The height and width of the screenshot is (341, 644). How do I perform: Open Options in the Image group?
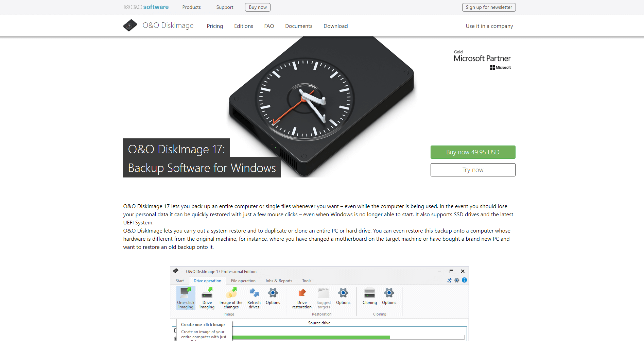tap(273, 296)
